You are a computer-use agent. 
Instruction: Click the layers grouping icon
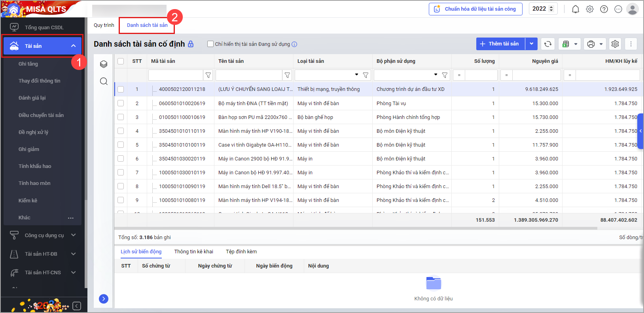click(x=104, y=64)
